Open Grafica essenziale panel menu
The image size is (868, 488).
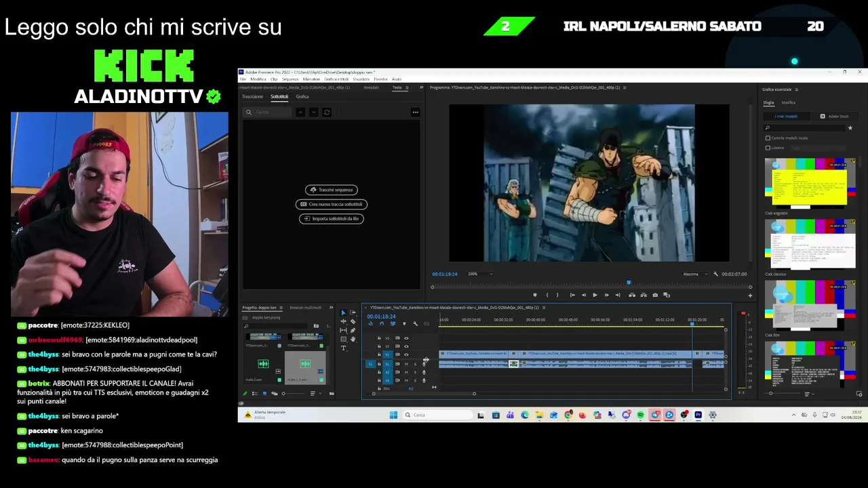tap(797, 89)
